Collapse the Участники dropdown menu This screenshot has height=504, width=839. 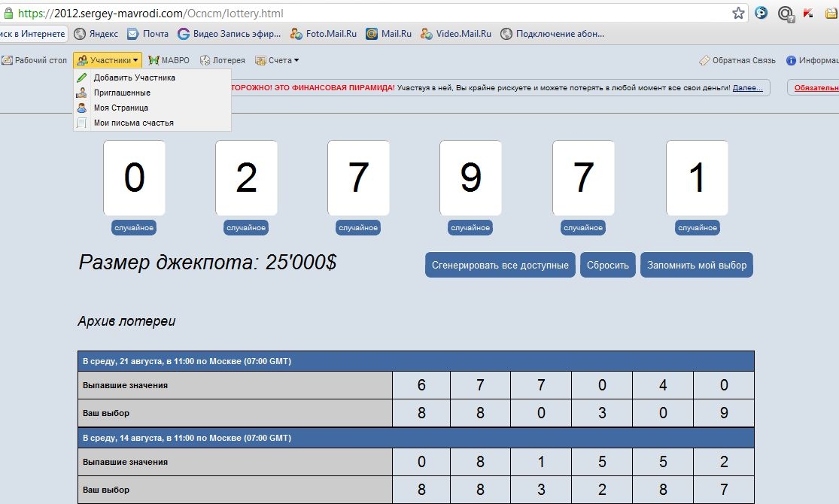coord(108,60)
